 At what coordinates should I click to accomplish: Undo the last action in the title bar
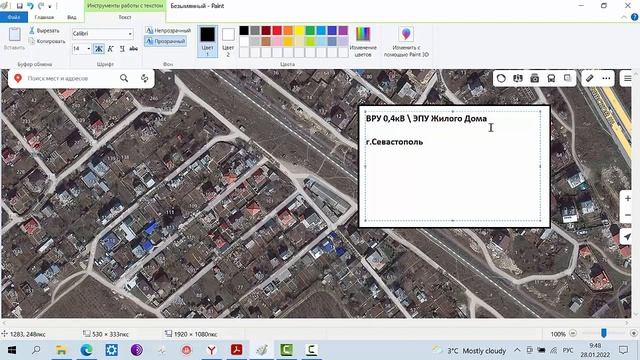click(30, 6)
